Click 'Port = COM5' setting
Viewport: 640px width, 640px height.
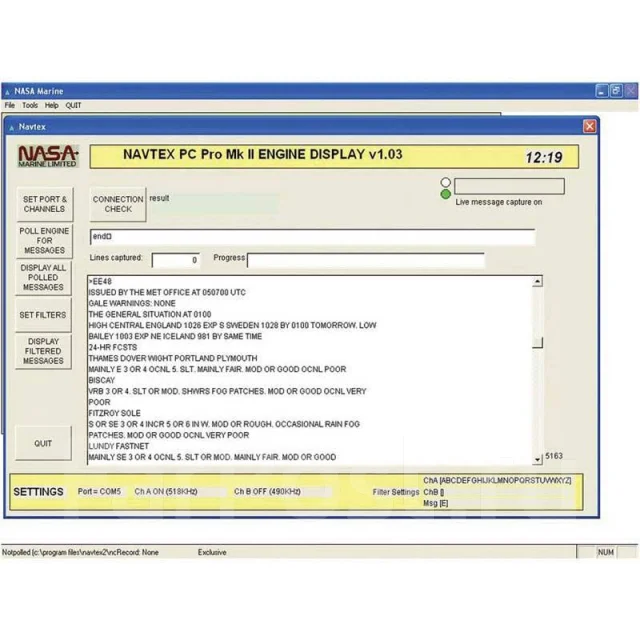click(99, 491)
